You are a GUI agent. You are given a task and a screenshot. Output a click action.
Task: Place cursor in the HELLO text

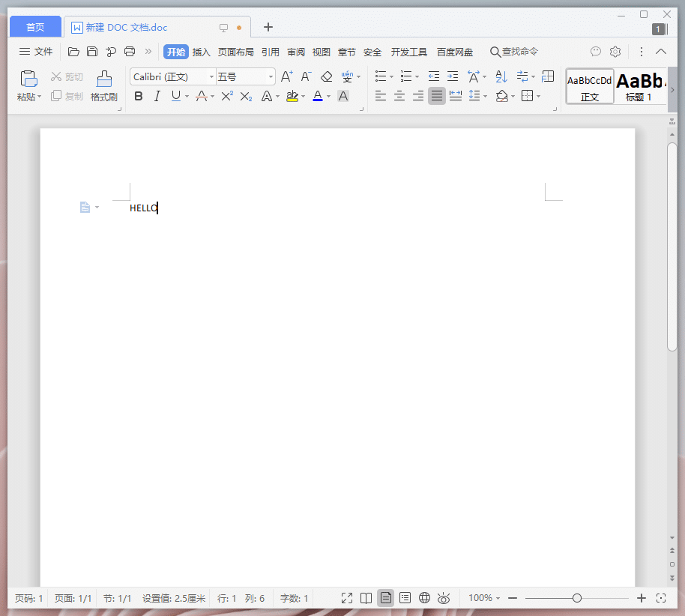[144, 208]
